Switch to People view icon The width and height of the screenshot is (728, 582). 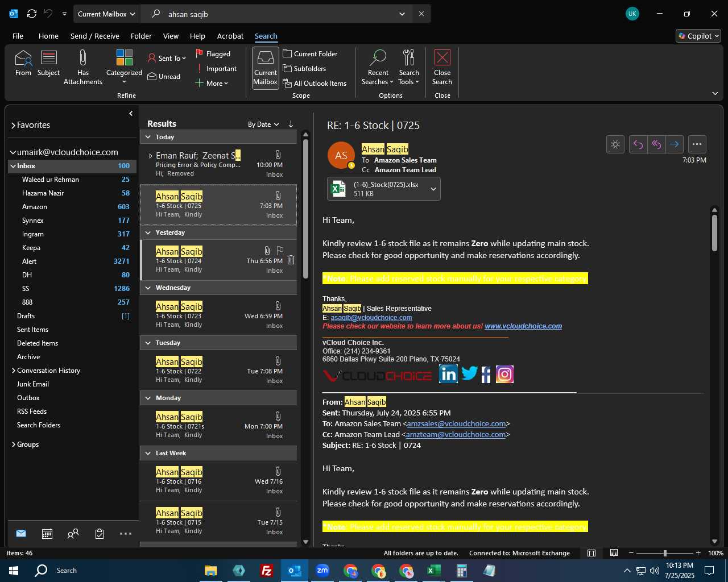coord(73,534)
